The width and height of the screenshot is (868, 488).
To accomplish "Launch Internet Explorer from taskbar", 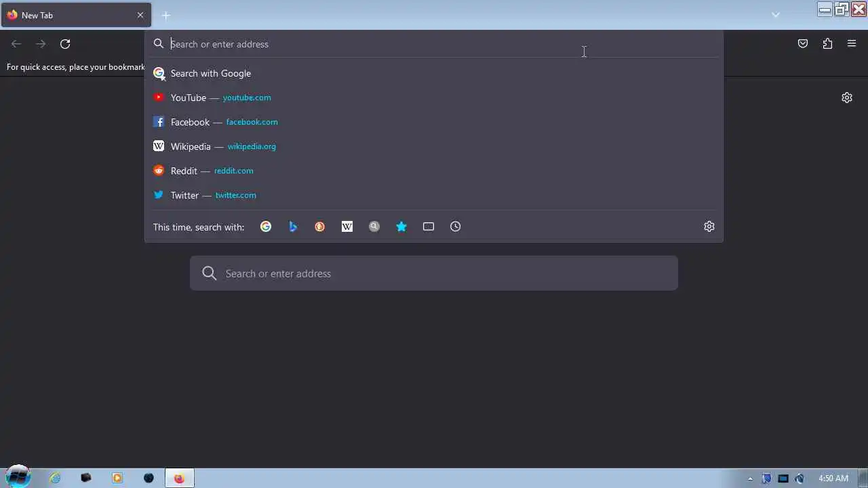I will [55, 478].
